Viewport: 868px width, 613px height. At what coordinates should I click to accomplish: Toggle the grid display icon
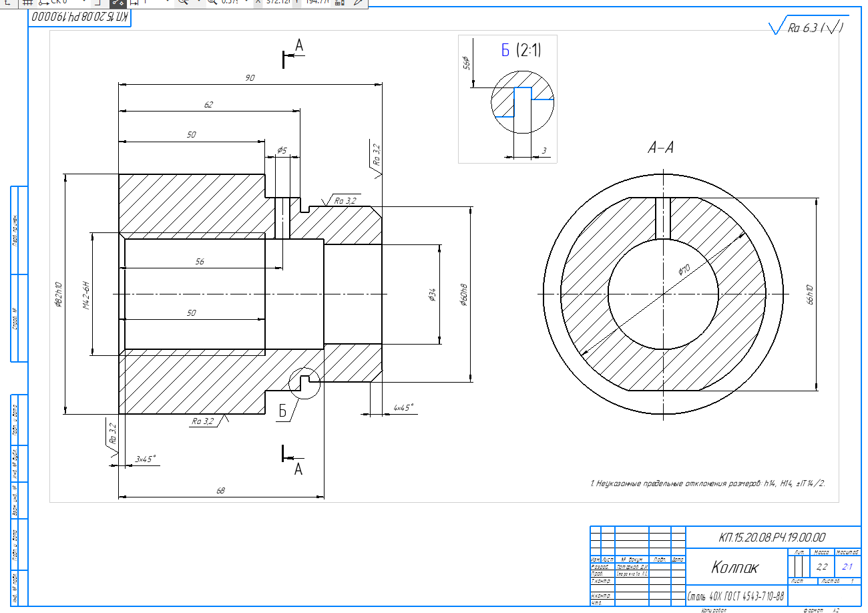pos(28,3)
